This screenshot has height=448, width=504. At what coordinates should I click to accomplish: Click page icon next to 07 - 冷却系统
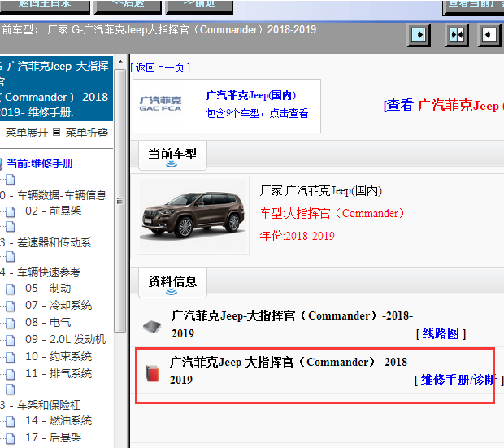[x=11, y=306]
